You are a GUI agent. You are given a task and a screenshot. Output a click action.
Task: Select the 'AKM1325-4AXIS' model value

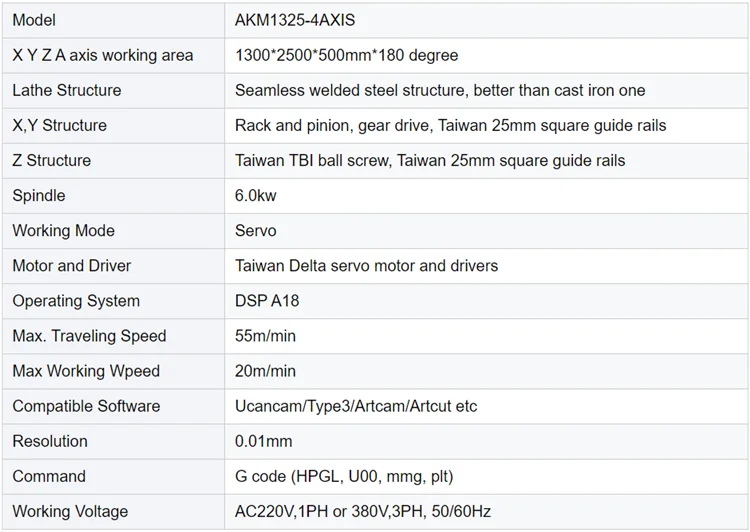295,20
